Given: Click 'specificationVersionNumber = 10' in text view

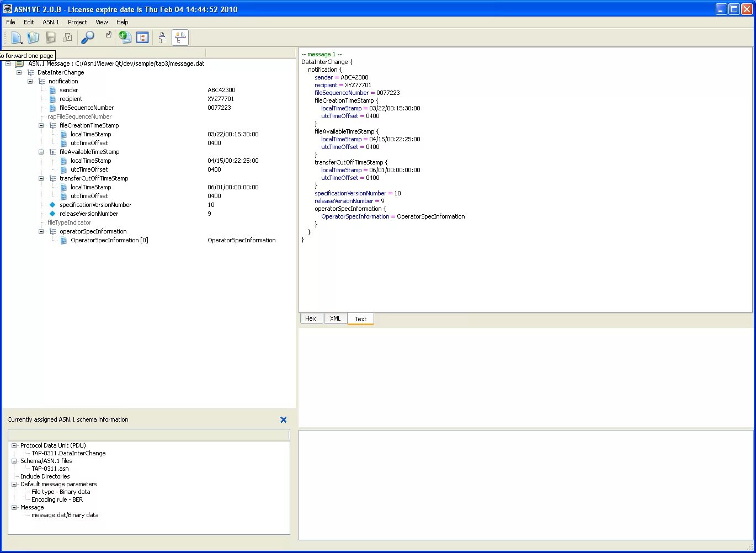Looking at the screenshot, I should point(358,193).
